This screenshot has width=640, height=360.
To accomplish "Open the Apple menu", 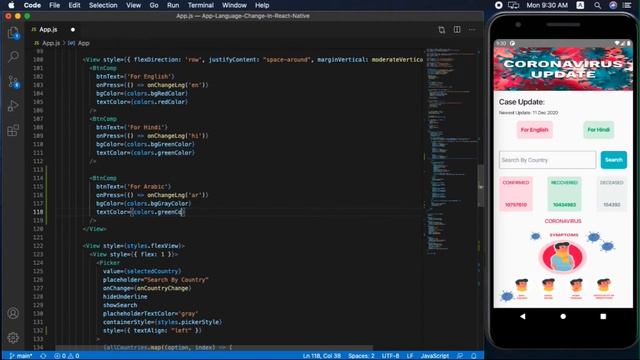I will [11, 5].
